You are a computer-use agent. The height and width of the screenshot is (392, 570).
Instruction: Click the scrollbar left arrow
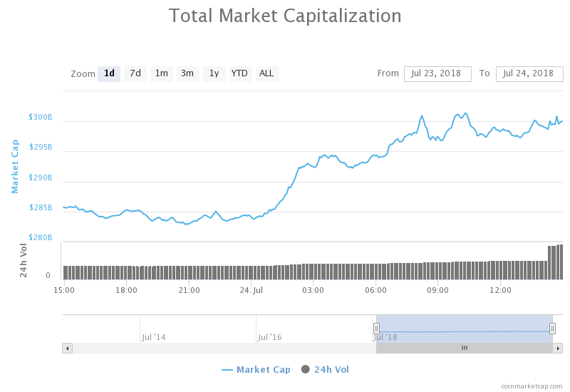click(x=68, y=348)
